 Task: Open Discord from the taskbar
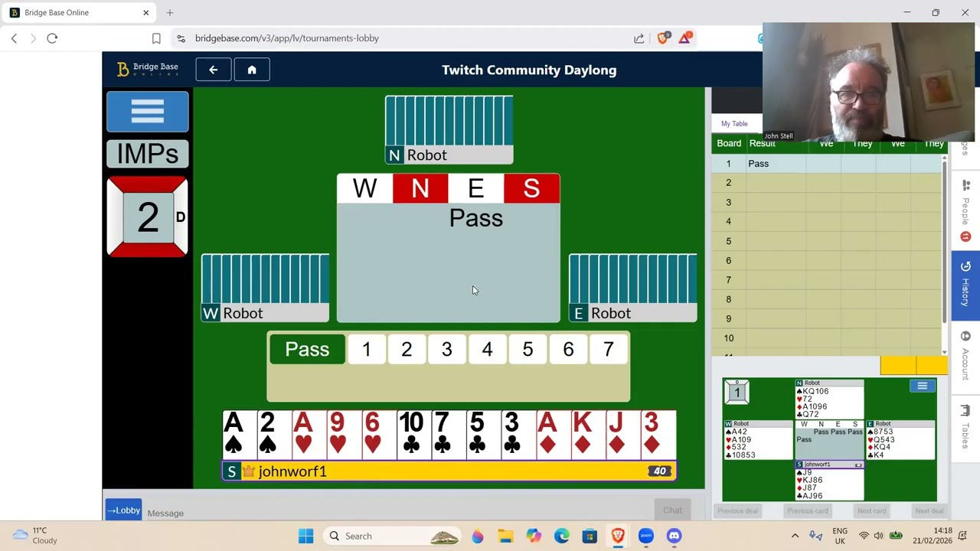674,536
